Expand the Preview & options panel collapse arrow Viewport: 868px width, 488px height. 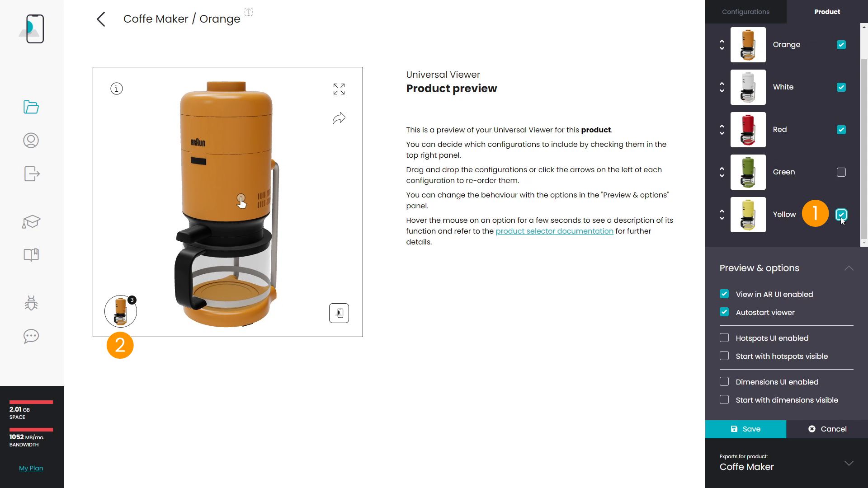click(x=849, y=267)
